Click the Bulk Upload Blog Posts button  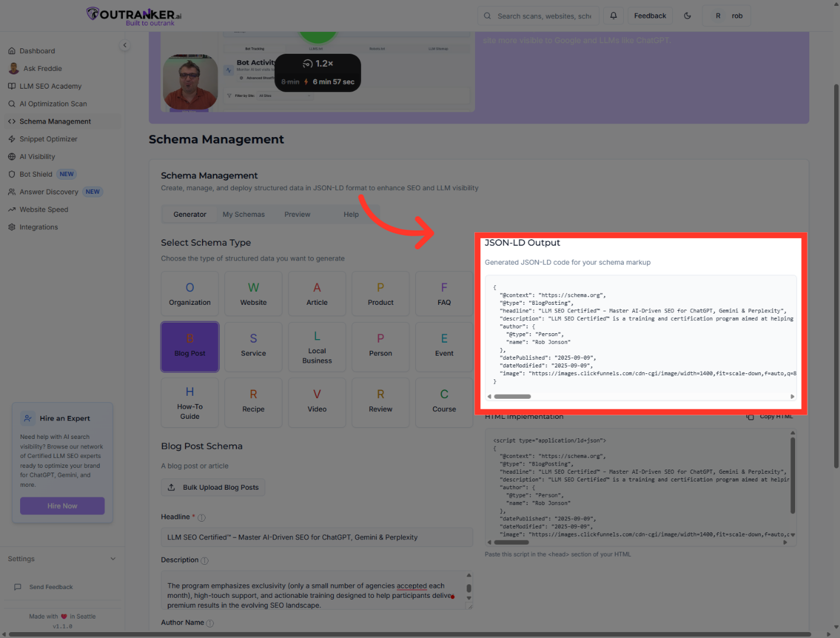(x=213, y=487)
